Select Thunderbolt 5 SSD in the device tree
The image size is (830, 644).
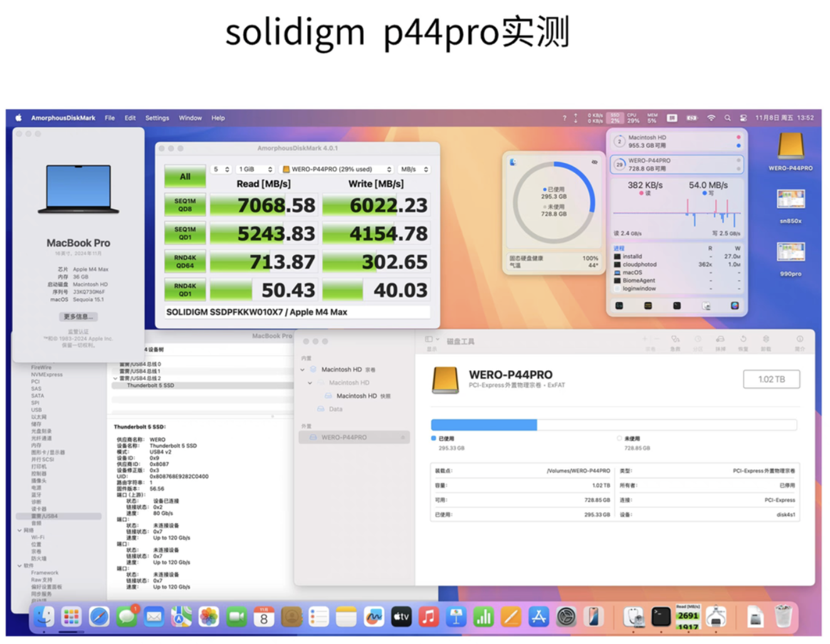point(150,385)
